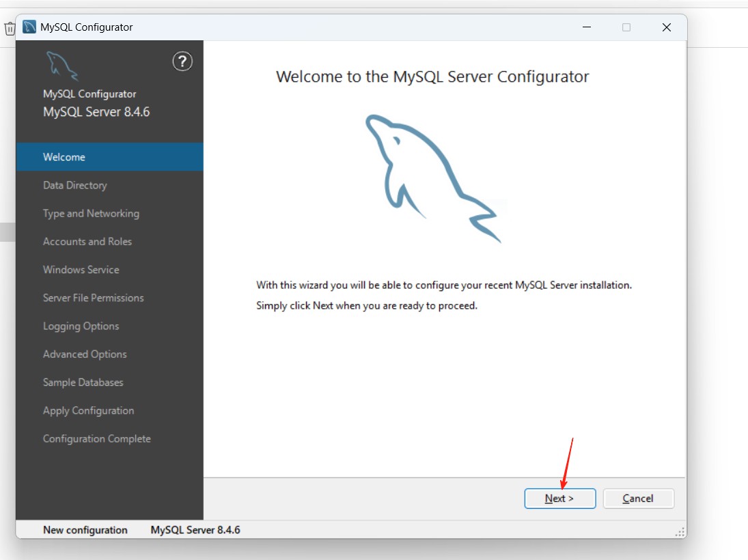Select the Welcome step in the sidebar
The height and width of the screenshot is (560, 748).
[110, 157]
